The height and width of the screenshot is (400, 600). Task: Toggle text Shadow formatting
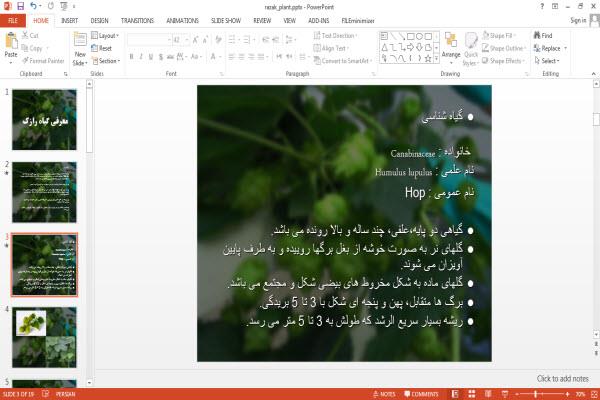tap(161, 57)
